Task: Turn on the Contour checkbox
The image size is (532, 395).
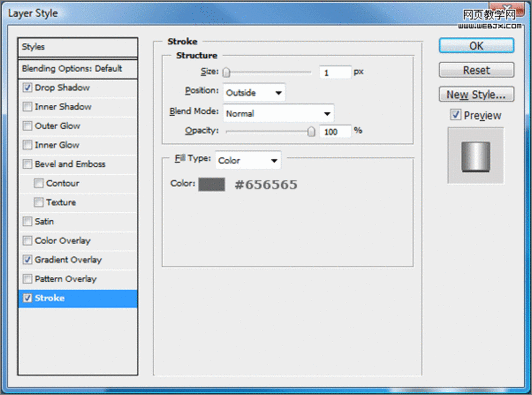Action: point(39,183)
